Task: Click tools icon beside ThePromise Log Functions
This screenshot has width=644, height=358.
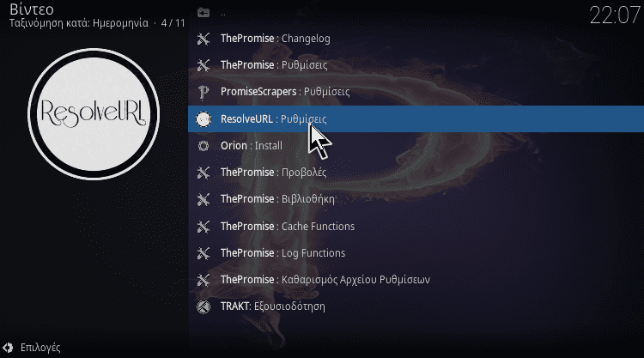Action: [204, 253]
